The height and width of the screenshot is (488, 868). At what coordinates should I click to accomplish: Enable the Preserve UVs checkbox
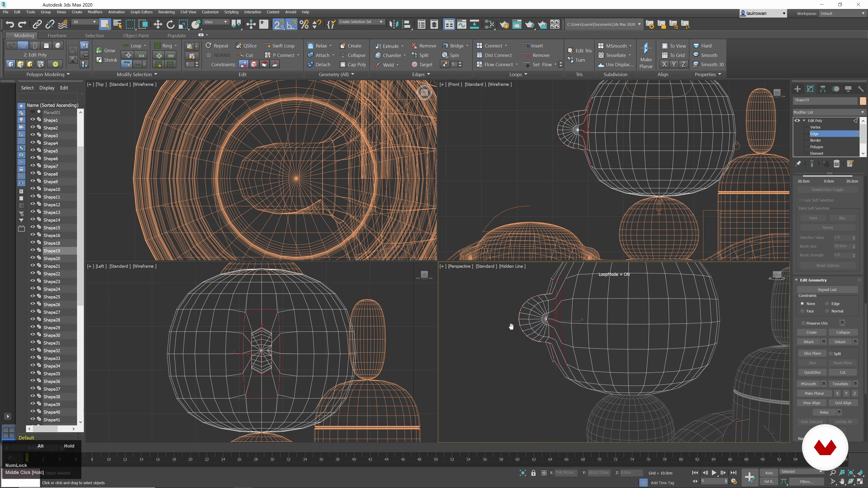point(803,323)
